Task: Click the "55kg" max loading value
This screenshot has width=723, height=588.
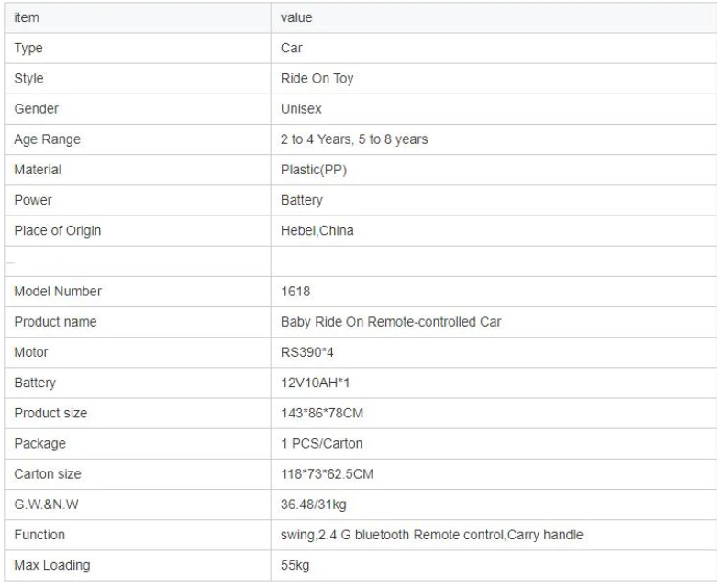Action: click(295, 565)
